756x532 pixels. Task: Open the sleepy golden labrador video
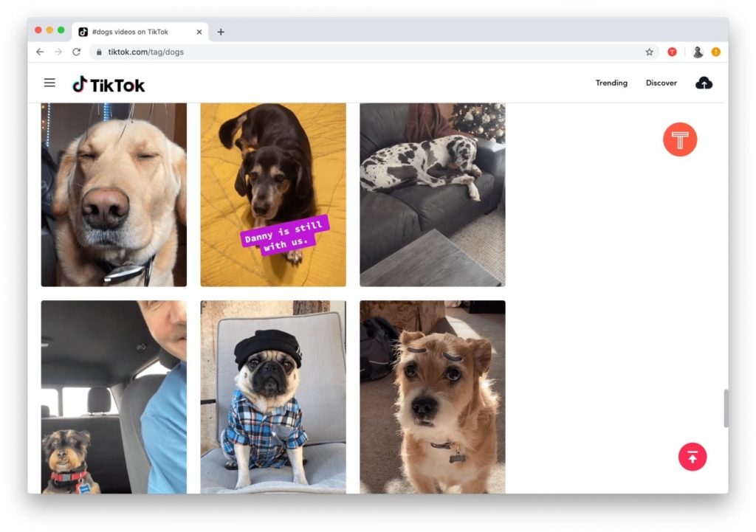click(x=114, y=195)
